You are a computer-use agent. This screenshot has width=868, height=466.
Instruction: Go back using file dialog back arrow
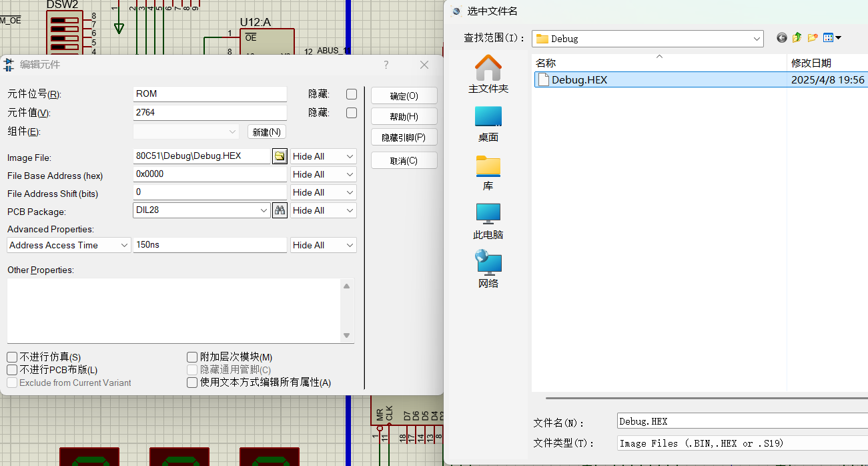782,38
